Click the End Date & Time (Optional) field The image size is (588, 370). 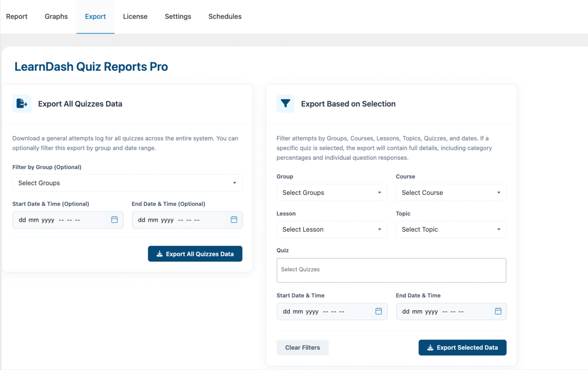[x=187, y=220]
